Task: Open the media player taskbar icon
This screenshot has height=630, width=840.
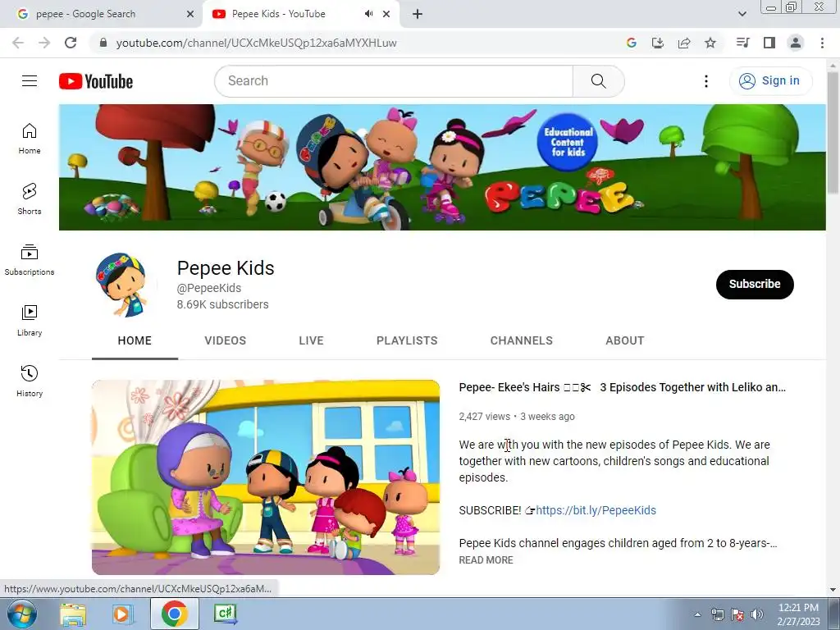Action: 121,614
